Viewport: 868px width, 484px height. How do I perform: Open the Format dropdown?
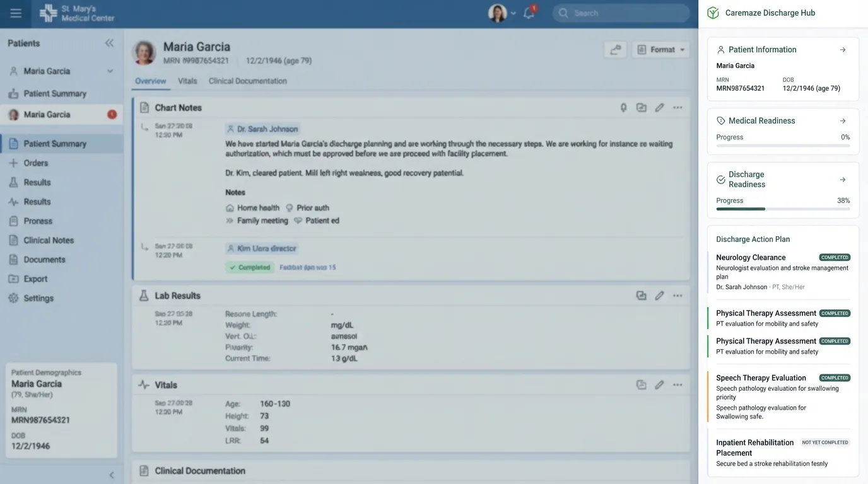(660, 49)
